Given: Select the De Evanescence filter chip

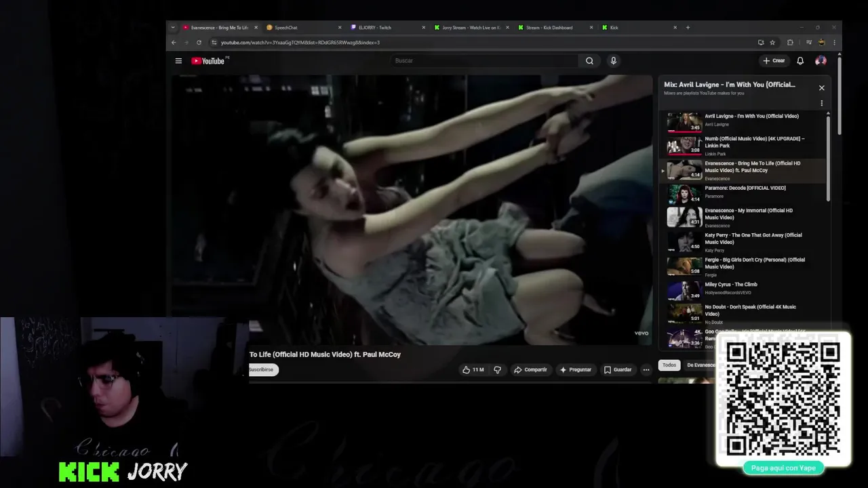Looking at the screenshot, I should 701,365.
